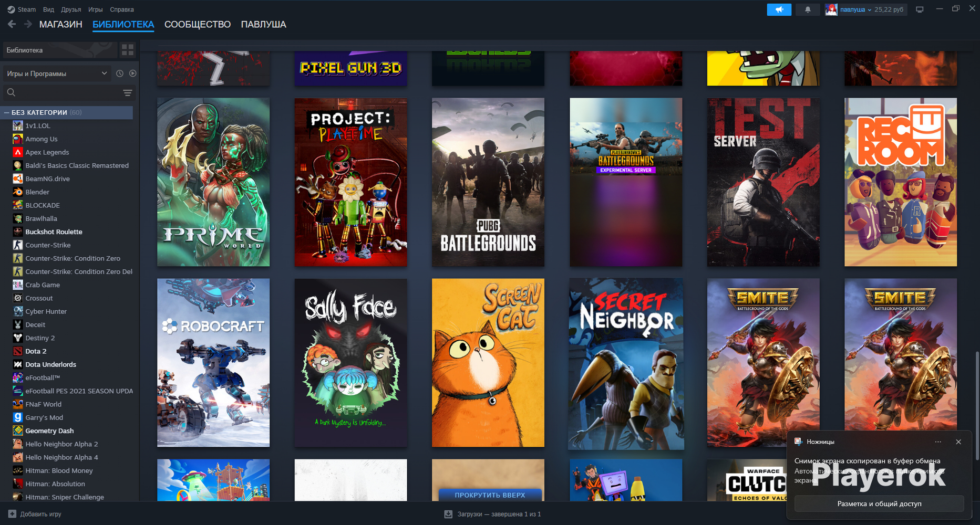
Task: Open the notifications bell
Action: click(808, 9)
